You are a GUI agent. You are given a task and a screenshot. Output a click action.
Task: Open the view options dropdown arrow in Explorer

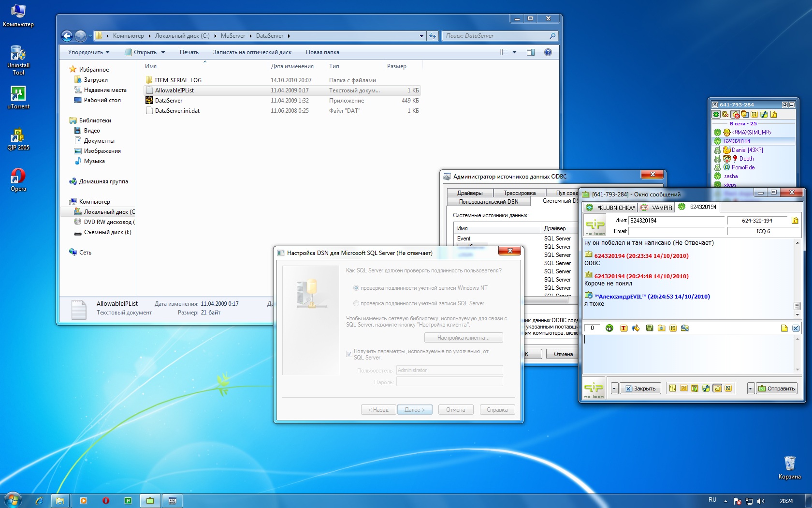[514, 52]
